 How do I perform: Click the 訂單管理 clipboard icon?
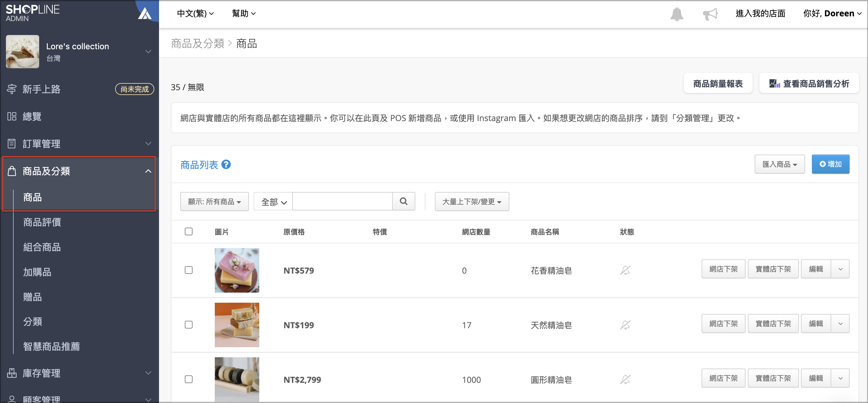point(12,144)
